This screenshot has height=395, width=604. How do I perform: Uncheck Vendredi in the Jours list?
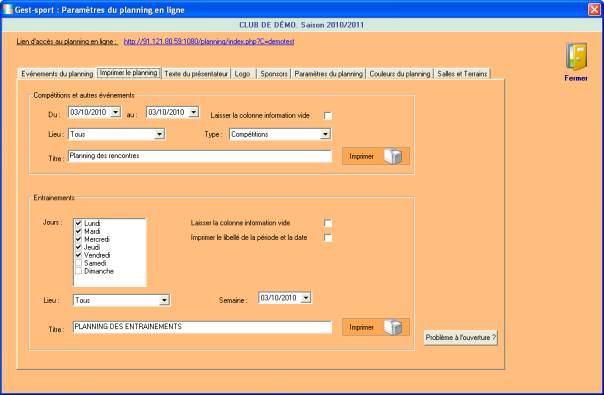point(79,255)
